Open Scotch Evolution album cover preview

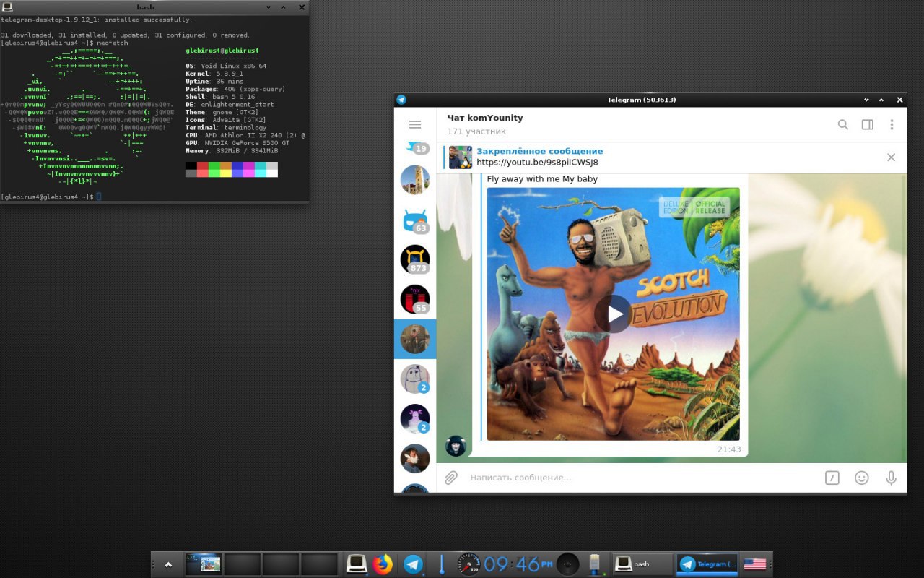(x=614, y=314)
